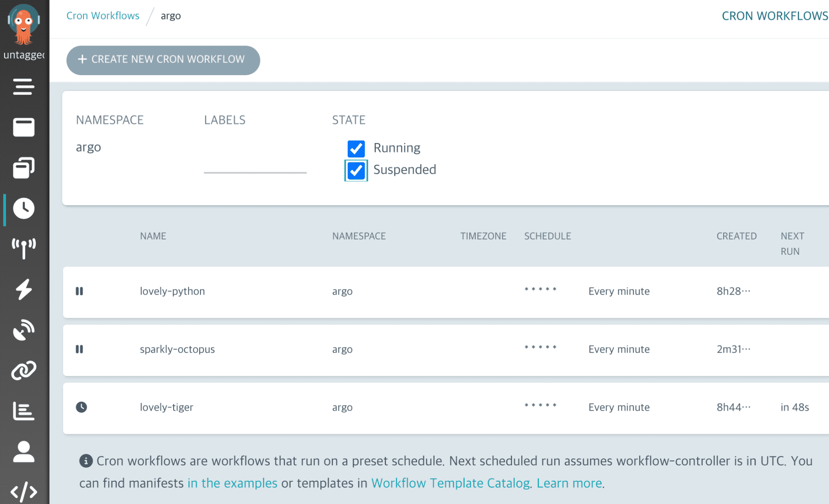
Task: Click NAME column header
Action: pos(153,236)
